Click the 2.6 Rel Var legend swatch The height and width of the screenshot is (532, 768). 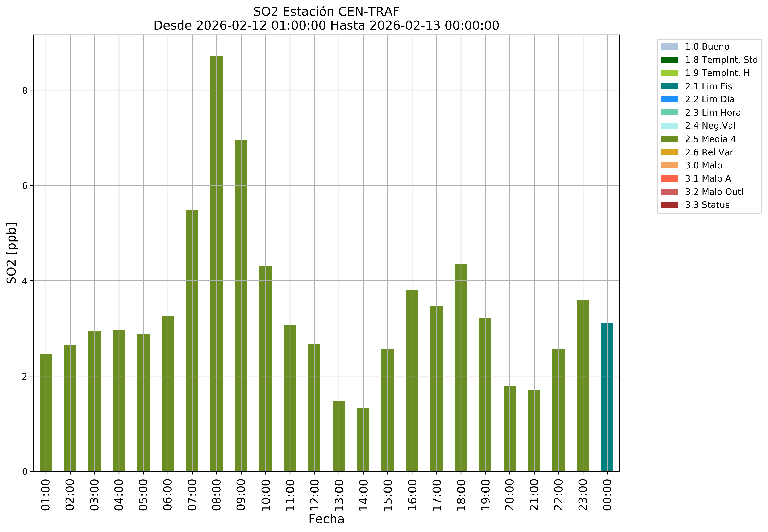coord(669,152)
